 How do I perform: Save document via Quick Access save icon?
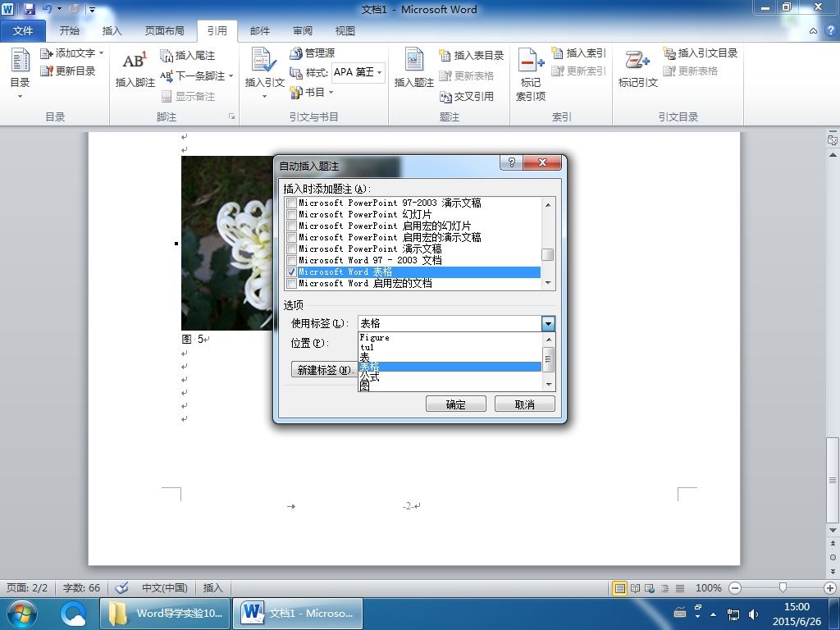click(29, 9)
